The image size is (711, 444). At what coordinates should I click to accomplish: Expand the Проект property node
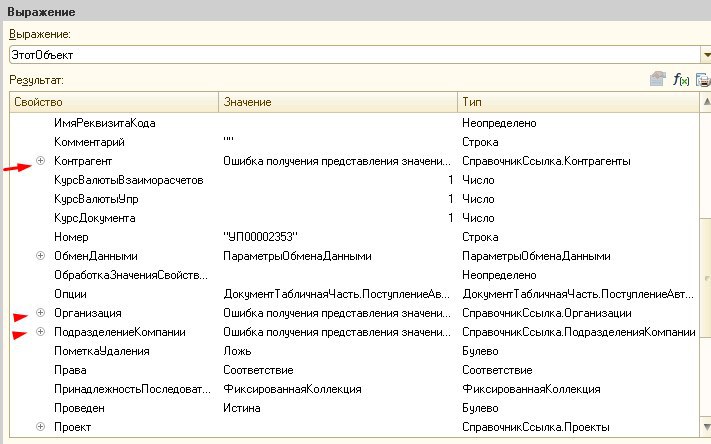(x=40, y=426)
